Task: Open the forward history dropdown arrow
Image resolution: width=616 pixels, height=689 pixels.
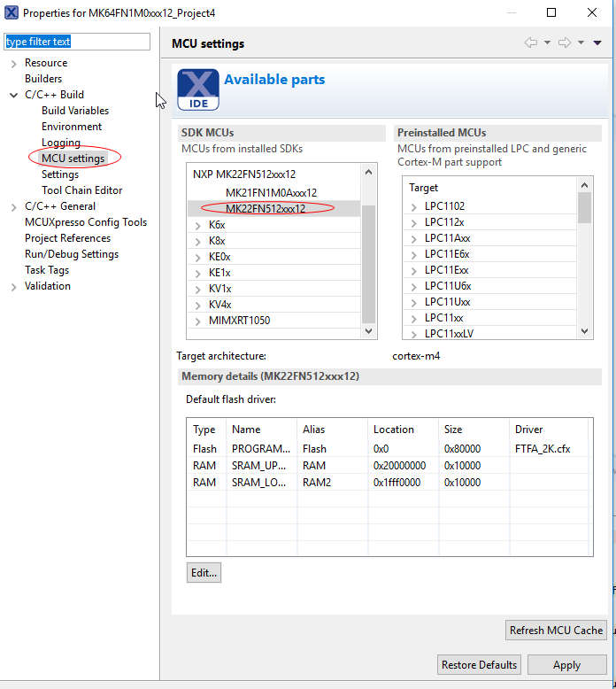Action: [x=581, y=43]
